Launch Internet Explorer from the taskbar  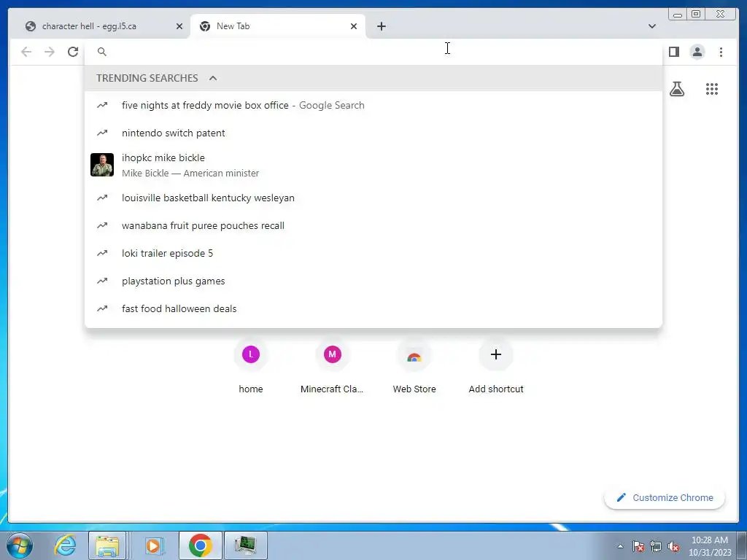pos(65,545)
